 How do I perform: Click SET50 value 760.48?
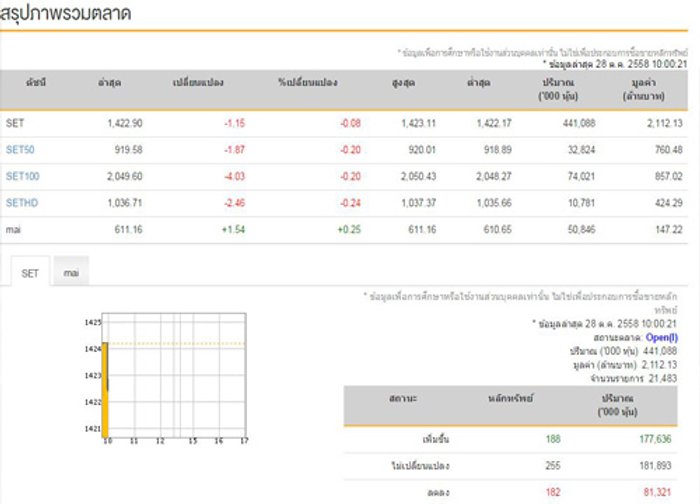[x=669, y=150]
